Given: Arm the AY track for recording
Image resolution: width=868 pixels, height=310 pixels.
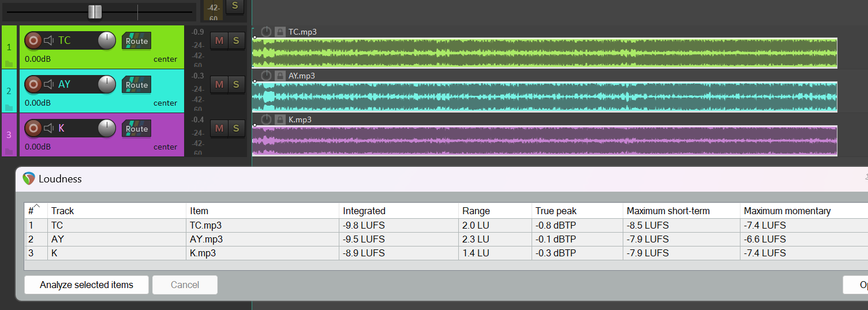Looking at the screenshot, I should pos(33,84).
